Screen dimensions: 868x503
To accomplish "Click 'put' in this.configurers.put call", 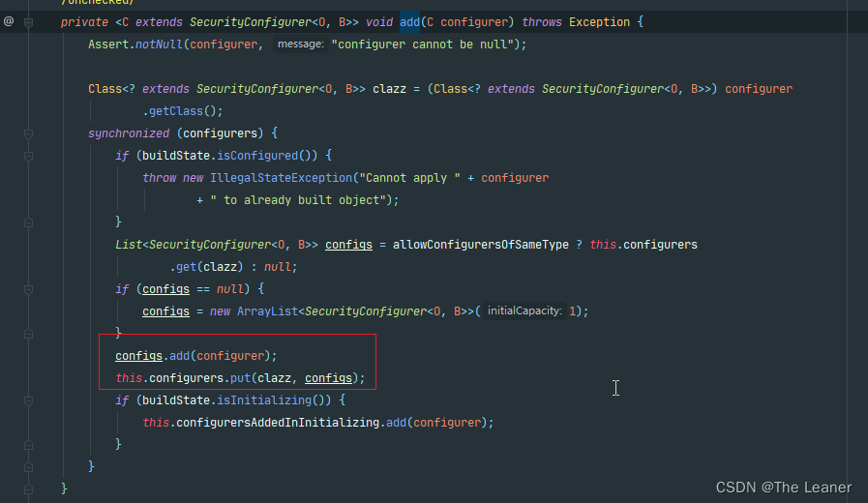I will 240,378.
